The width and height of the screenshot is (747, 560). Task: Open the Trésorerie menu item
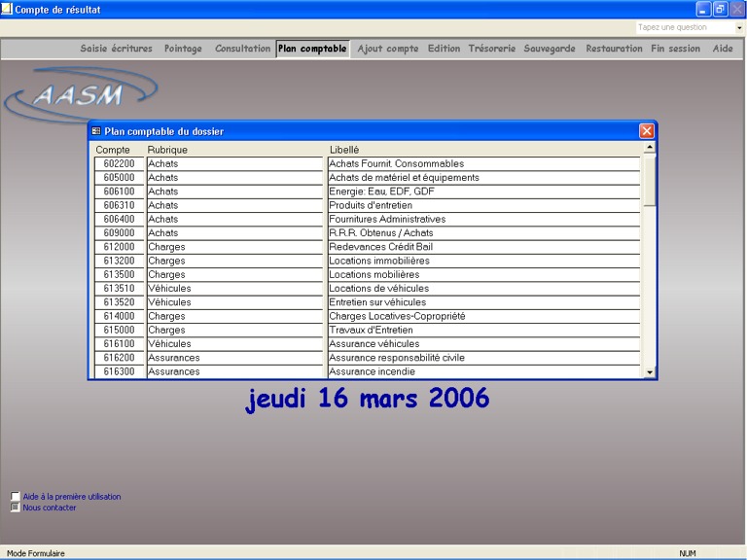click(x=491, y=49)
